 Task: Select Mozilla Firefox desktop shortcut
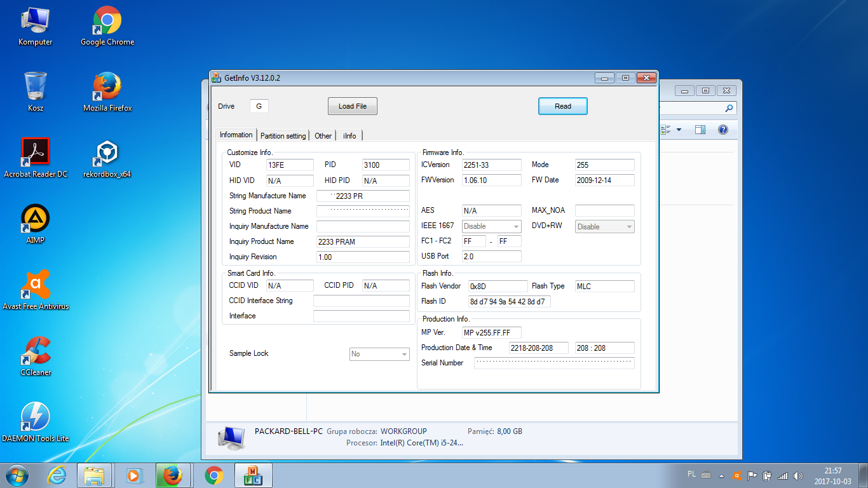(107, 92)
